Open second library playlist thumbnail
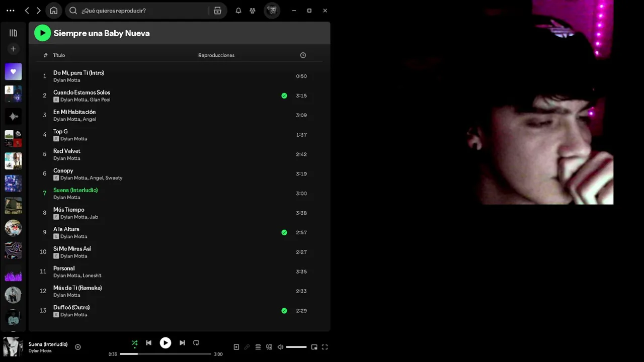 coord(13,94)
